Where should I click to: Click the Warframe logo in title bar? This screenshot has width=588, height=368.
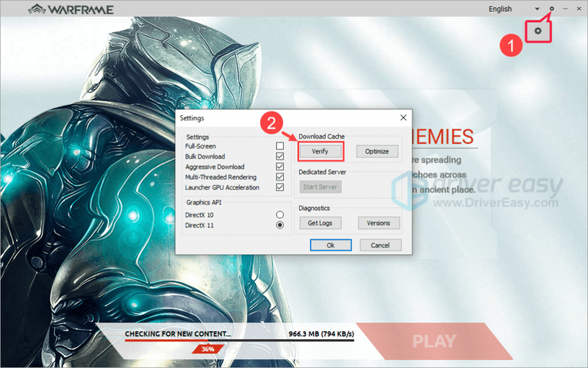click(71, 10)
